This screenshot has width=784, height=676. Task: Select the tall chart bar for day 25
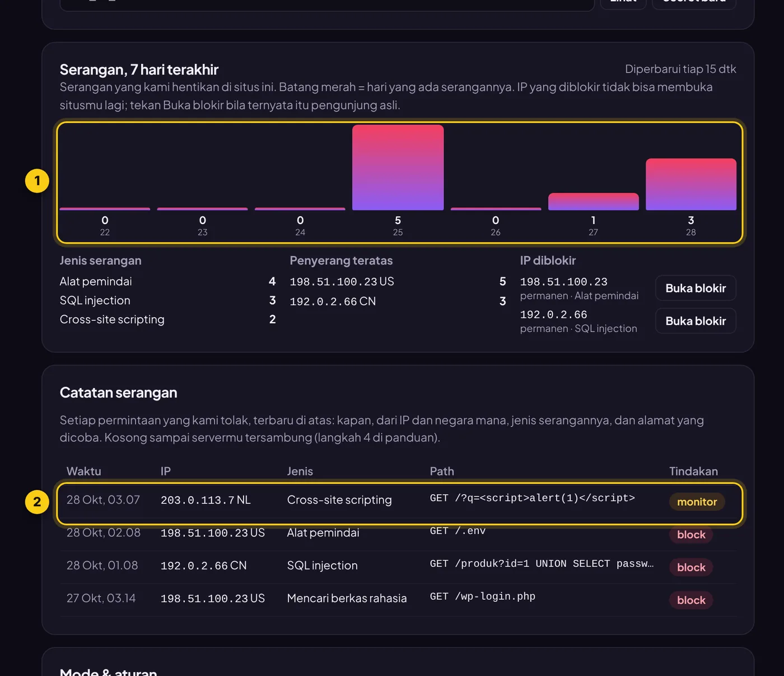coord(398,167)
